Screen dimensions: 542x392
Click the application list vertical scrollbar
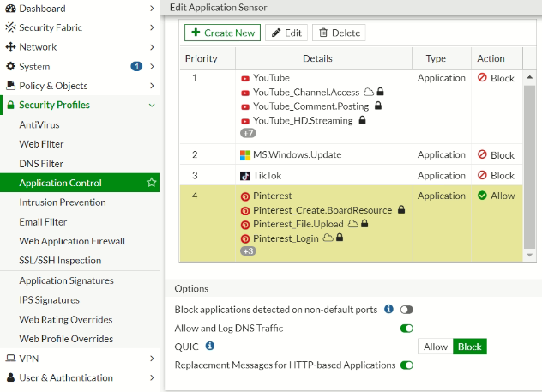pos(529,163)
